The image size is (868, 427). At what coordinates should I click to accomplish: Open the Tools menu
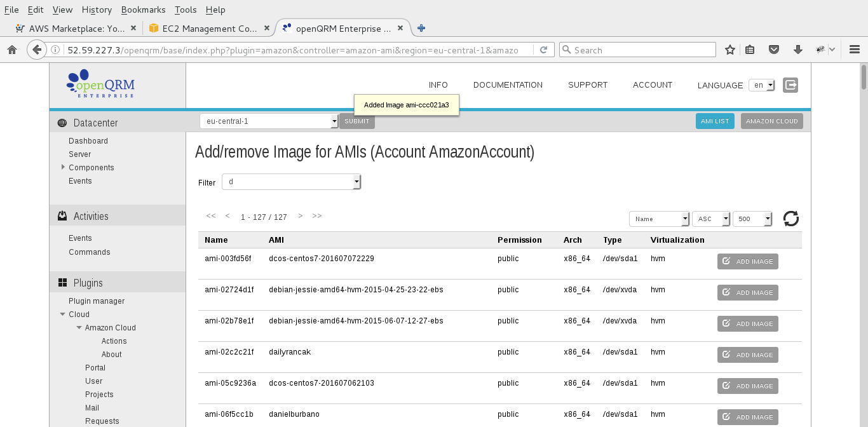(186, 10)
